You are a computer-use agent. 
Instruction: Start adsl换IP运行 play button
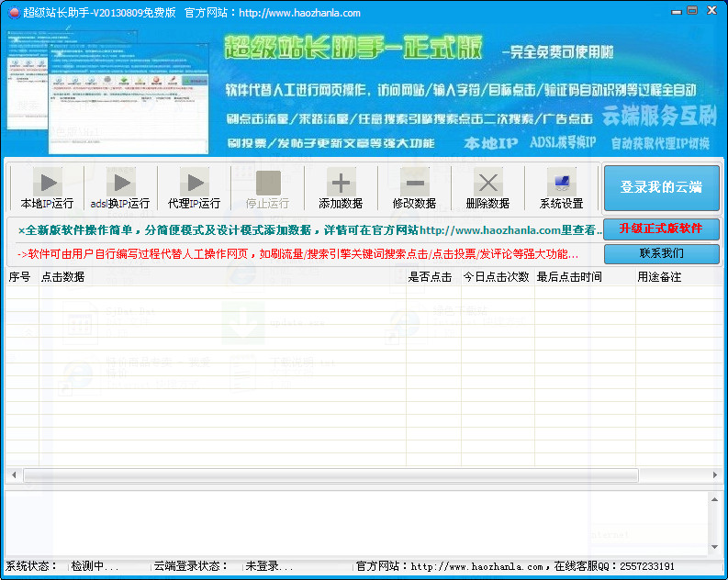[x=120, y=182]
